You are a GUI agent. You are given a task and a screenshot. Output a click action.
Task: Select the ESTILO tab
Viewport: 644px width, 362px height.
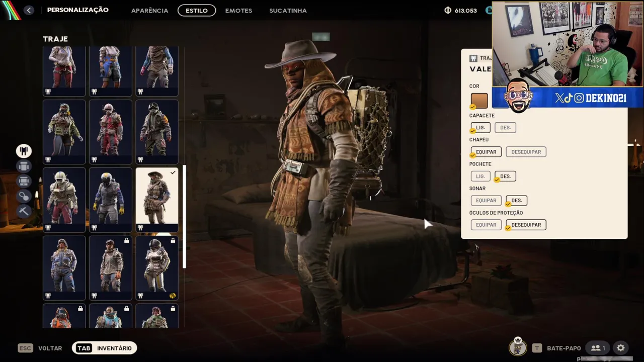[197, 11]
